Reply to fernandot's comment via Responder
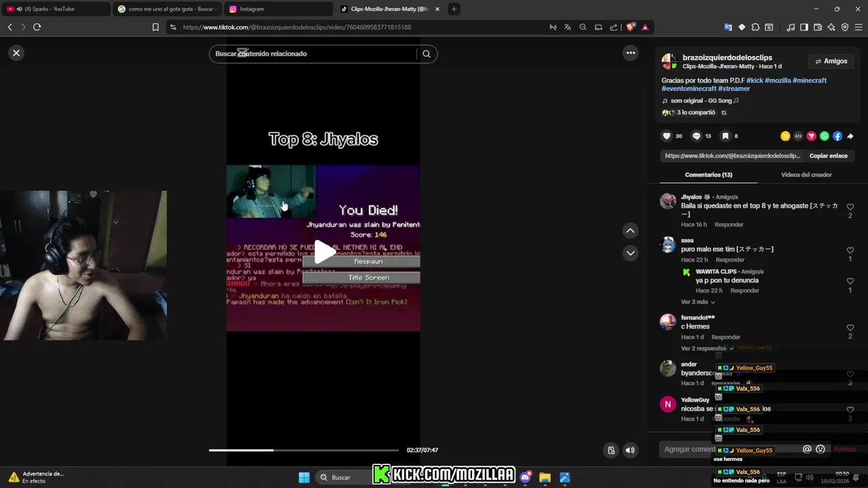The height and width of the screenshot is (488, 868). pos(726,337)
